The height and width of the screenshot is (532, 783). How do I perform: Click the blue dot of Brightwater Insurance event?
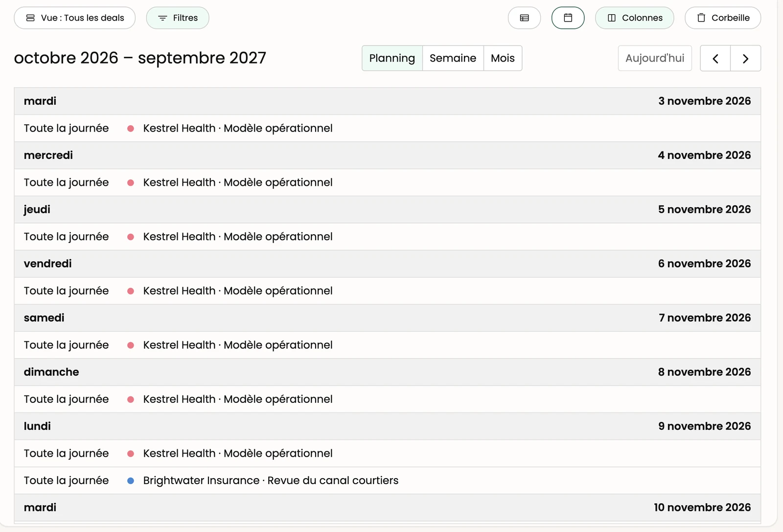click(131, 481)
